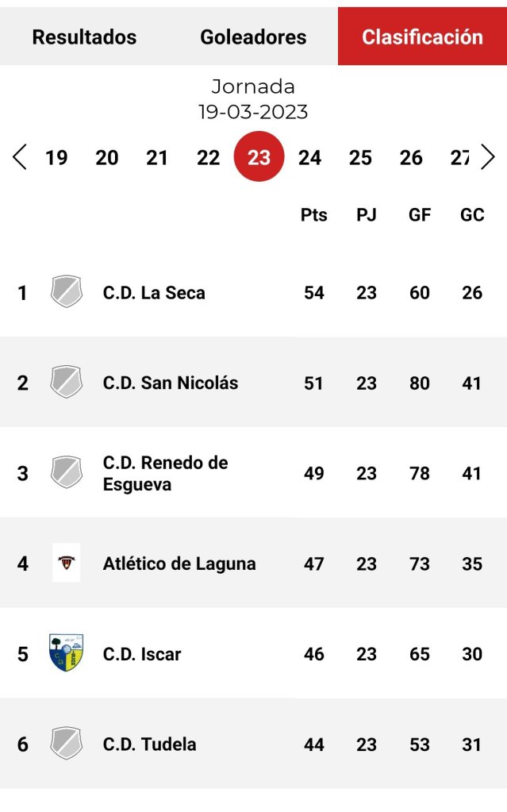This screenshot has width=507, height=812.
Task: Go to previous matchdays with left arrow
Action: pyautogui.click(x=20, y=157)
